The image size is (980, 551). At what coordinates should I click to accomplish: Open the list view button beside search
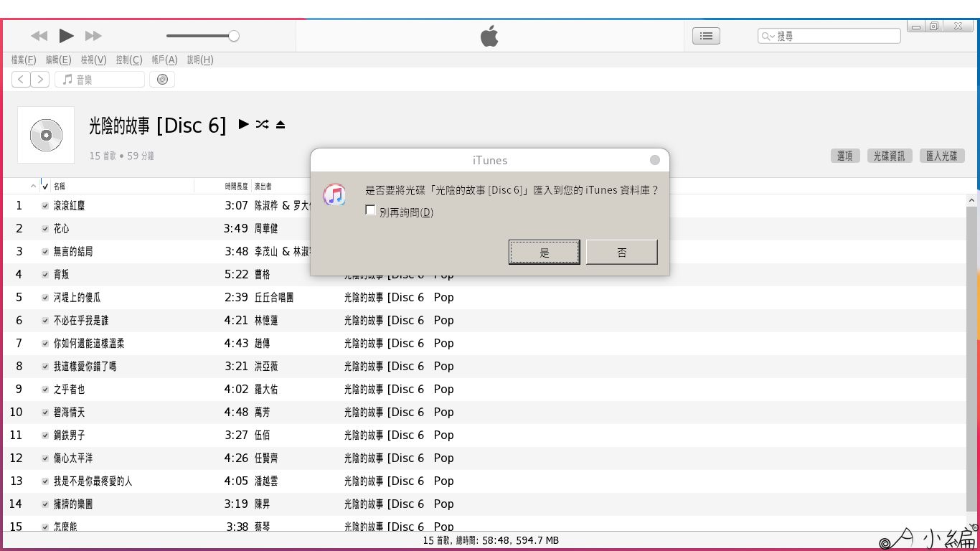(706, 36)
